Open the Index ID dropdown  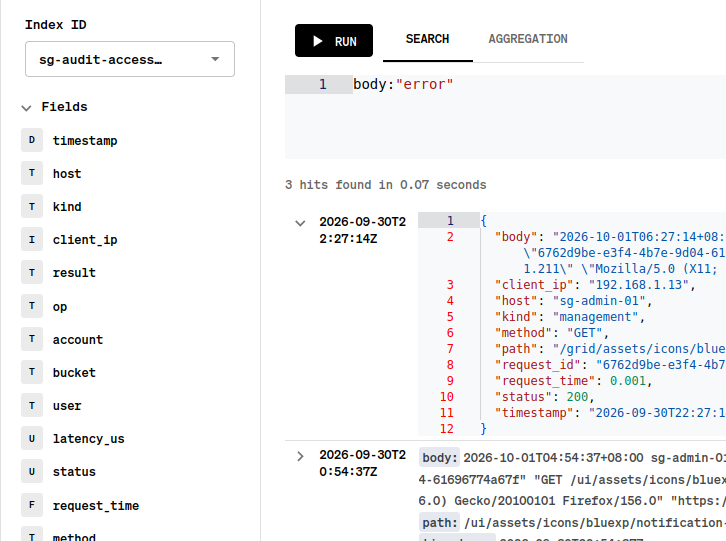click(130, 59)
